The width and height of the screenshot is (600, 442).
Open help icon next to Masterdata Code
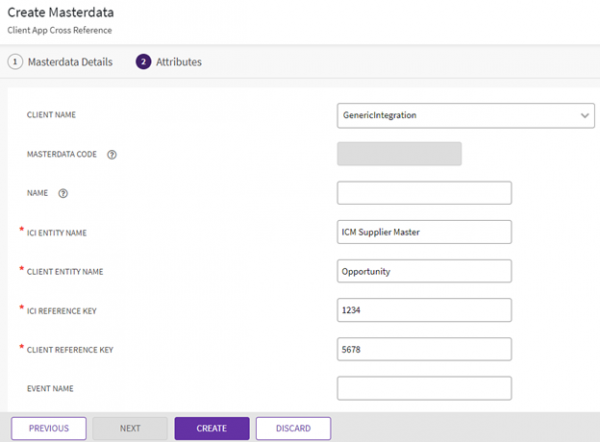tap(112, 154)
